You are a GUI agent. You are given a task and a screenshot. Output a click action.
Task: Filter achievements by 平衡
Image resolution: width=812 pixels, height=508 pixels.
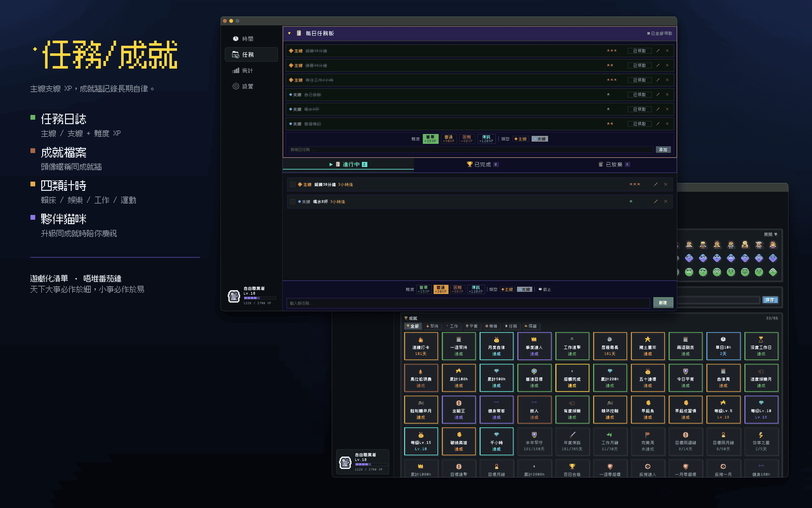pyautogui.click(x=471, y=326)
